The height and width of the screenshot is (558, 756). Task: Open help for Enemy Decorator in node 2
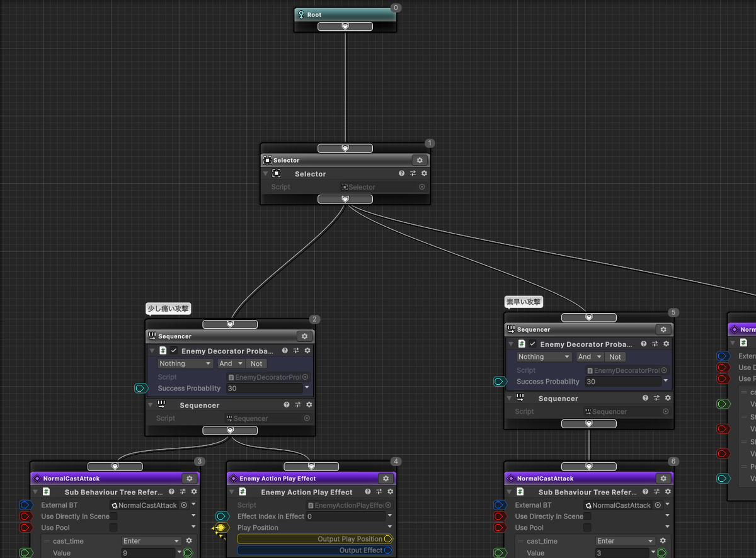pos(285,351)
